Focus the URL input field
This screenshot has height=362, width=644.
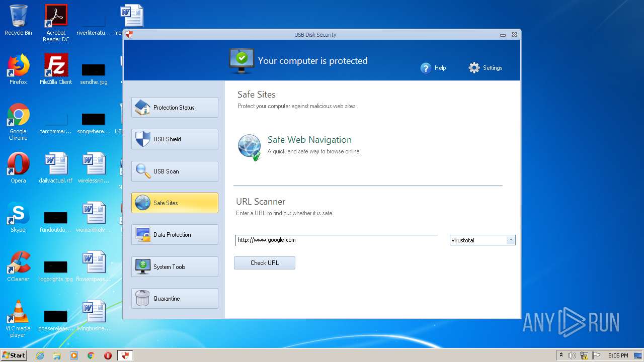tap(336, 240)
